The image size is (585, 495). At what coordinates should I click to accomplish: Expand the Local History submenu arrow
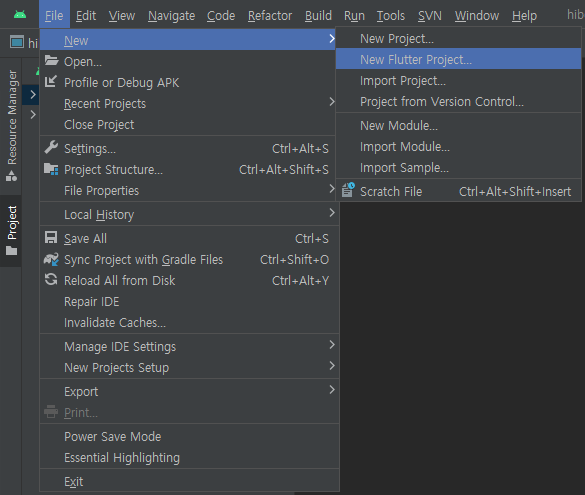pos(332,213)
